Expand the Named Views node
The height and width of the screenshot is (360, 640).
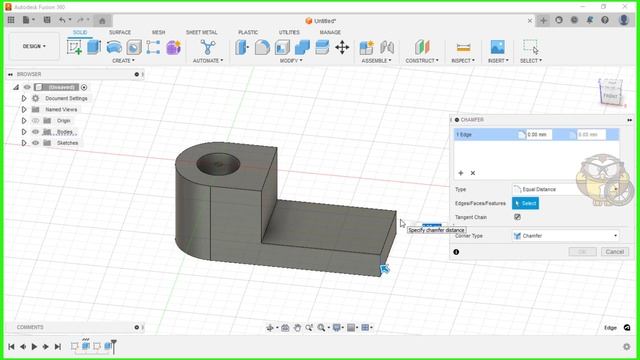[x=24, y=109]
